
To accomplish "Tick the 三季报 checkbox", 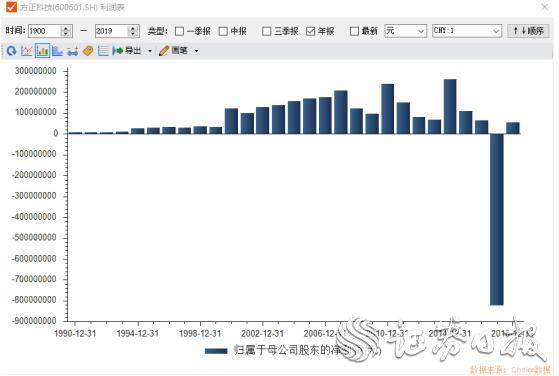I will [x=267, y=31].
